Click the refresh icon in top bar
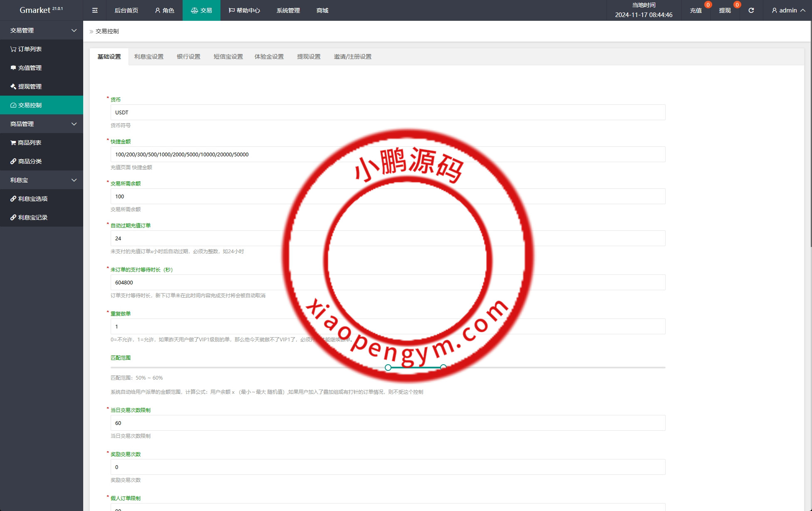Viewport: 812px width, 511px height. click(x=751, y=10)
